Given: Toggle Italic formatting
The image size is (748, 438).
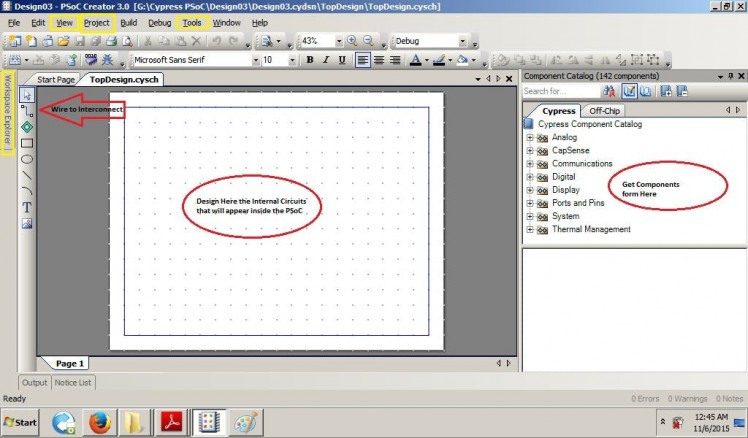Looking at the screenshot, I should pyautogui.click(x=326, y=60).
